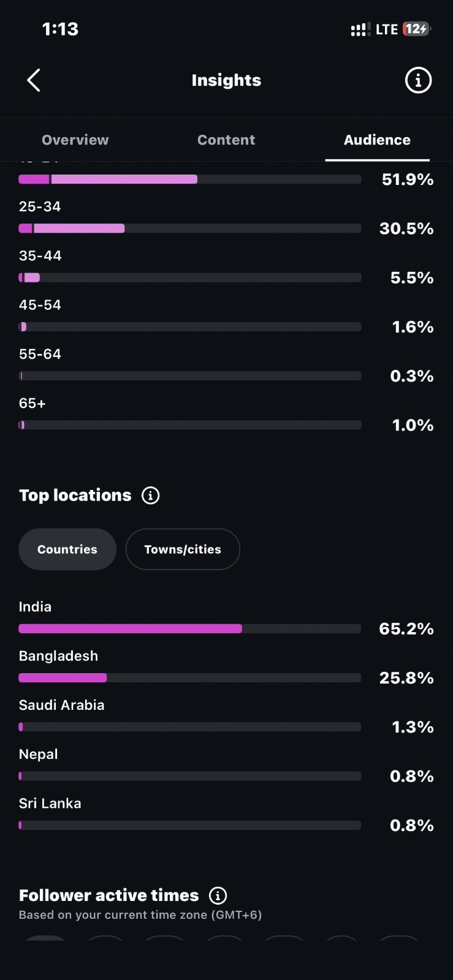Screen dimensions: 453x980
Task: Tap info icon next to Follower active times
Action: click(218, 895)
